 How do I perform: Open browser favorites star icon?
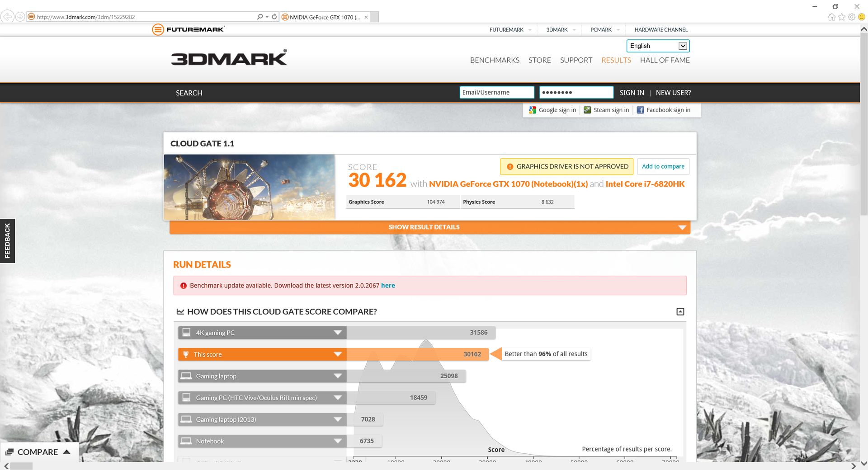point(841,17)
